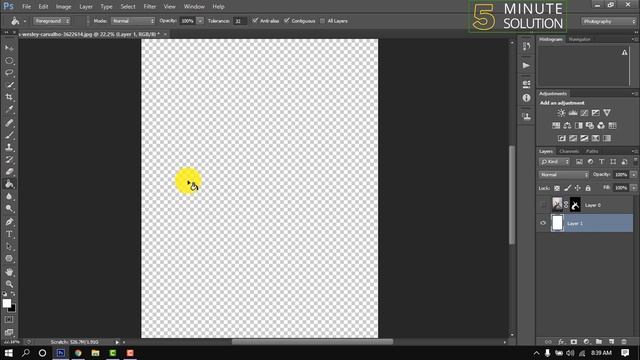Select the Dodge tool
The height and width of the screenshot is (360, 640).
click(x=9, y=209)
